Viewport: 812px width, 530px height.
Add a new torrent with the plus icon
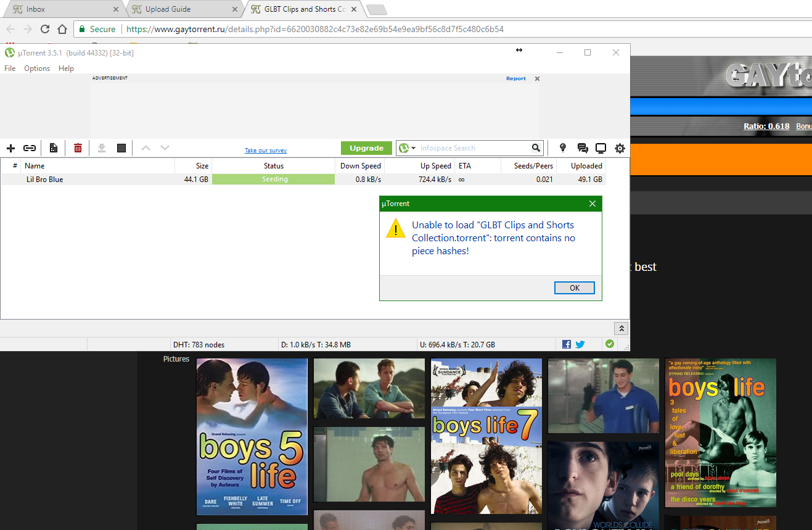(x=10, y=148)
